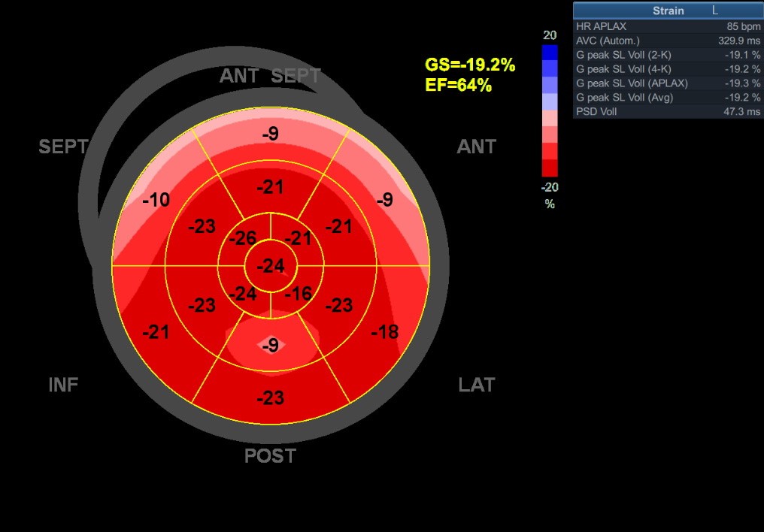Click the -19.1 % strain value
The height and width of the screenshot is (532, 764).
pos(742,55)
